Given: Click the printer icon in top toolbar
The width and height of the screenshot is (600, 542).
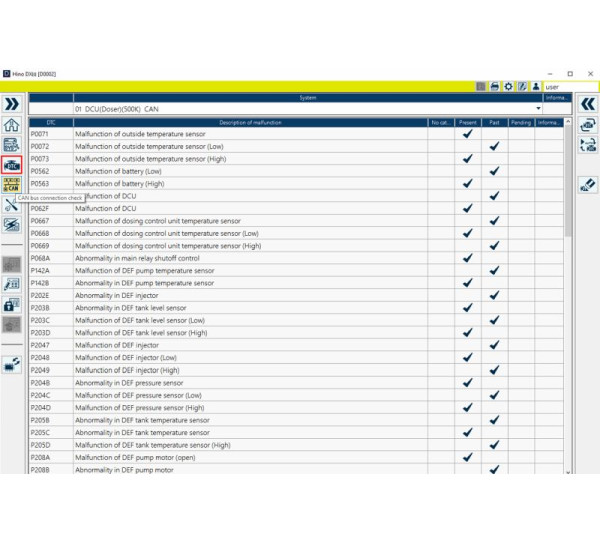Looking at the screenshot, I should tap(494, 88).
